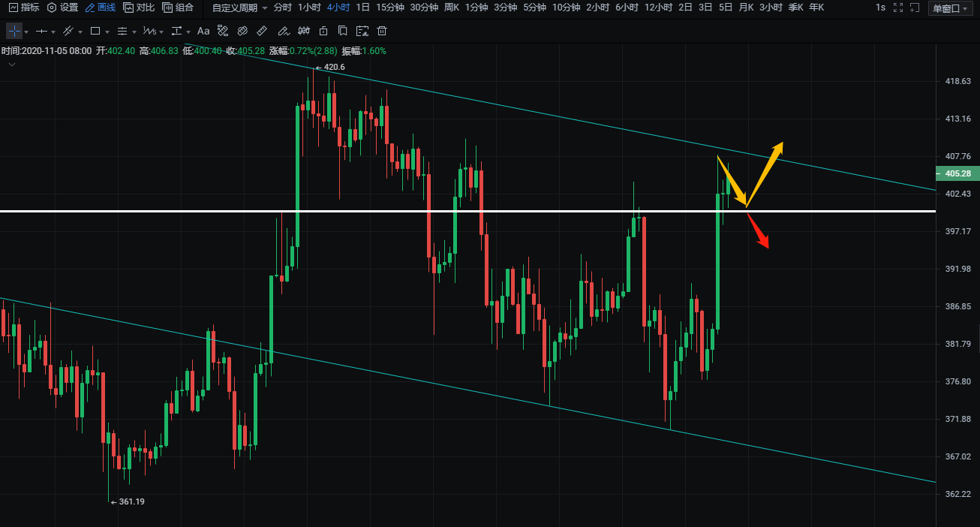
Task: Select the crosshair cursor tool
Action: pyautogui.click(x=14, y=32)
